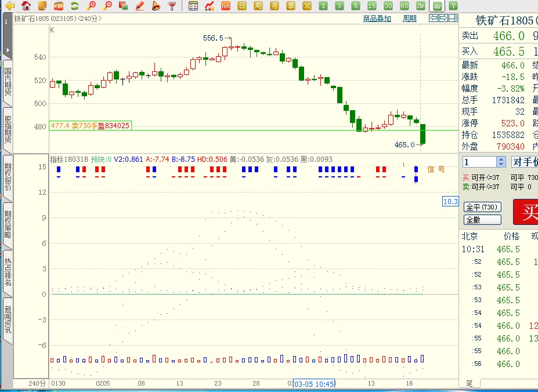Open the F10 information icon
The width and height of the screenshot is (538, 392).
pyautogui.click(x=59, y=6)
